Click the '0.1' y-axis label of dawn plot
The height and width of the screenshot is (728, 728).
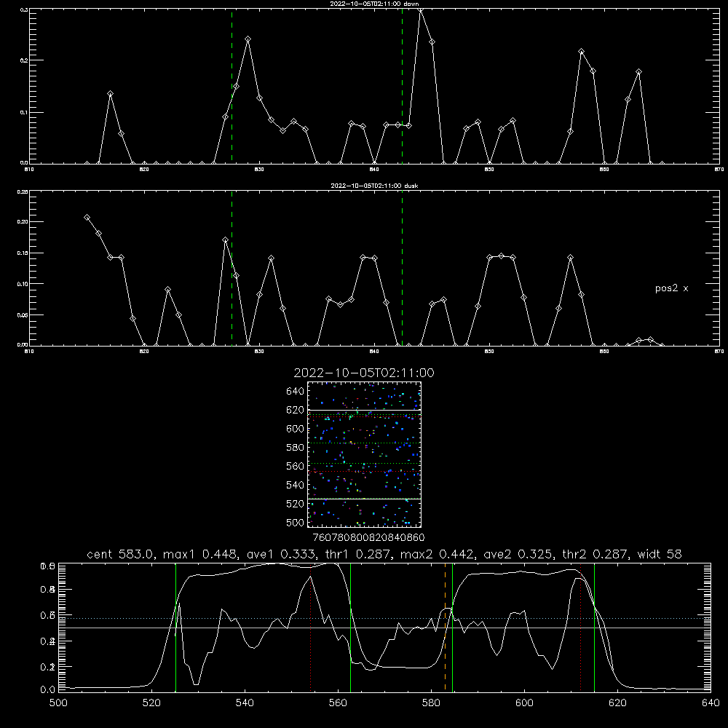24,112
